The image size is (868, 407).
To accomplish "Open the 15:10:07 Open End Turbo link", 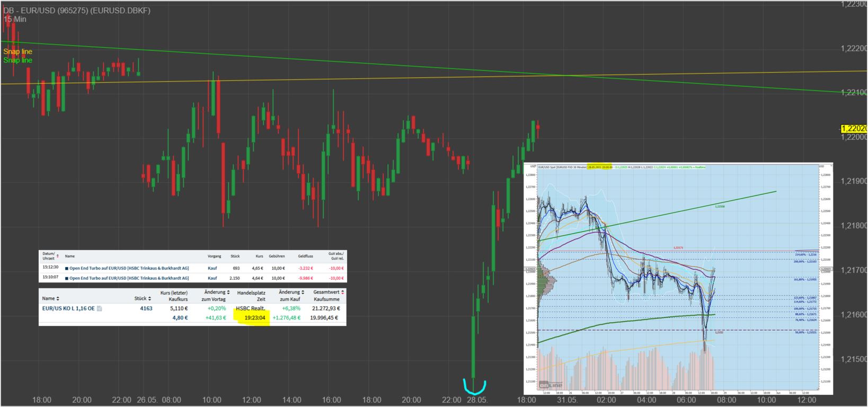I will coord(129,278).
